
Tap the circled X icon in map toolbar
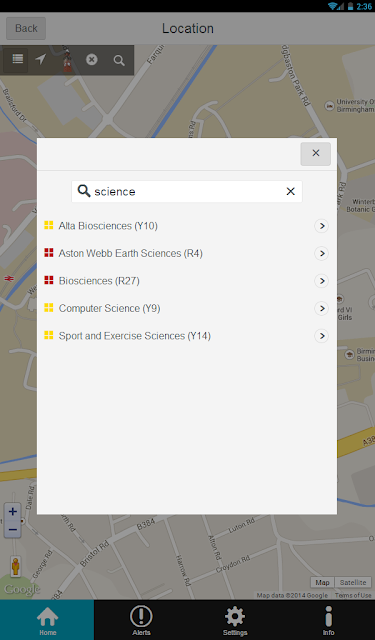pos(91,60)
